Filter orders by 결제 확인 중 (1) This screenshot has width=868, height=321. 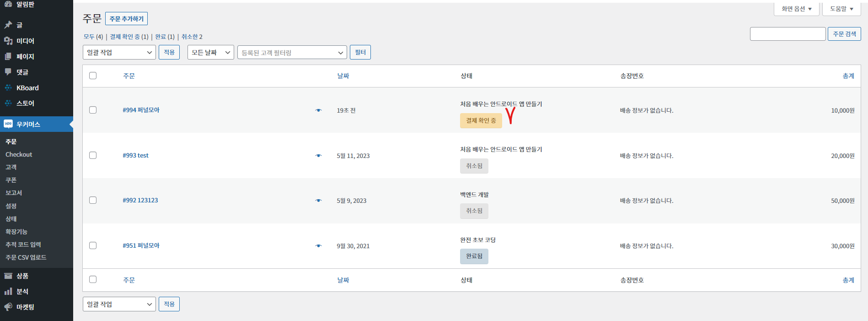pyautogui.click(x=129, y=37)
